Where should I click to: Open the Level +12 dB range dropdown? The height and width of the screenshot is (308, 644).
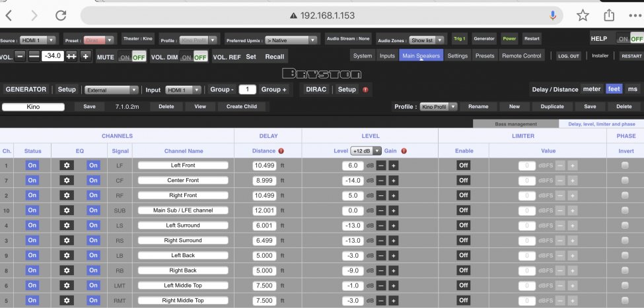(x=366, y=151)
